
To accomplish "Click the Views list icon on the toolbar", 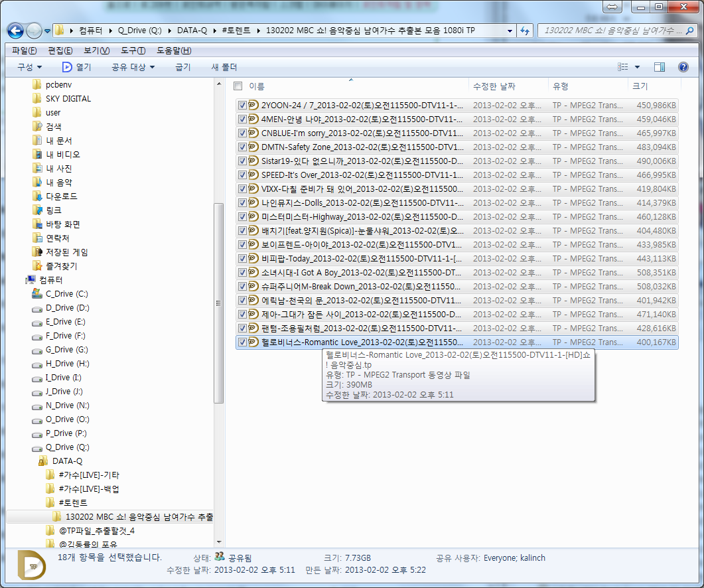I will [x=624, y=66].
